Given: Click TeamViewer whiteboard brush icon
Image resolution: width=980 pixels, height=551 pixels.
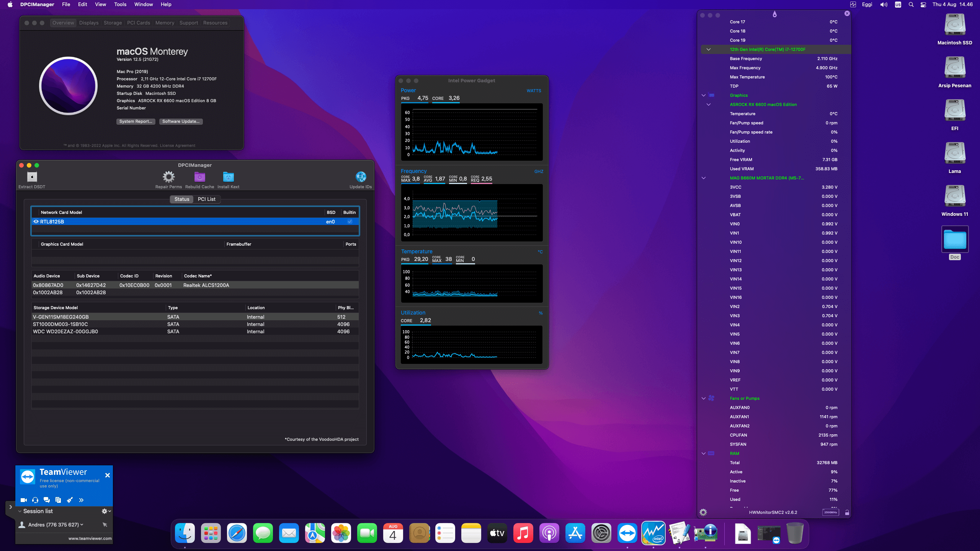Looking at the screenshot, I should pyautogui.click(x=70, y=500).
